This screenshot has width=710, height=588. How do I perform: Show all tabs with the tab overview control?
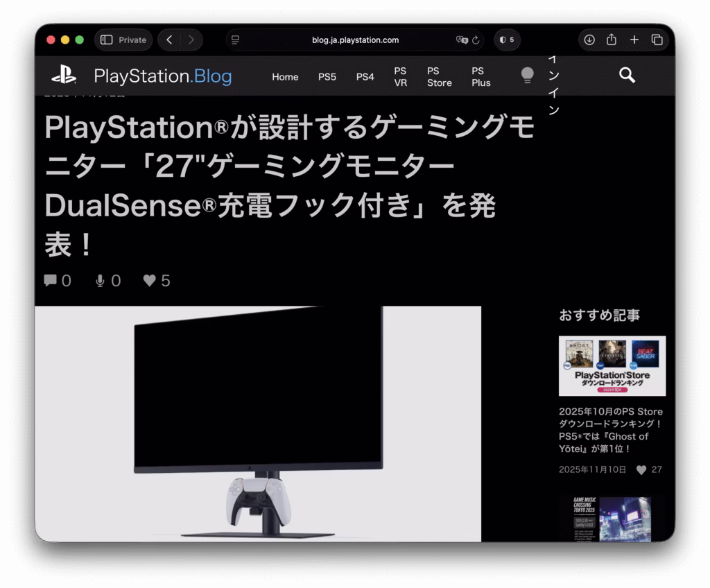click(x=656, y=40)
